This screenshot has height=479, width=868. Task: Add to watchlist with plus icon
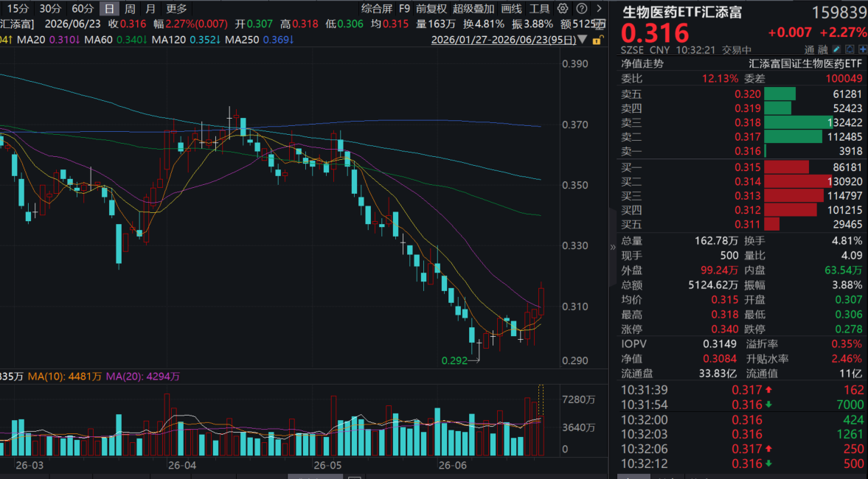point(863,49)
